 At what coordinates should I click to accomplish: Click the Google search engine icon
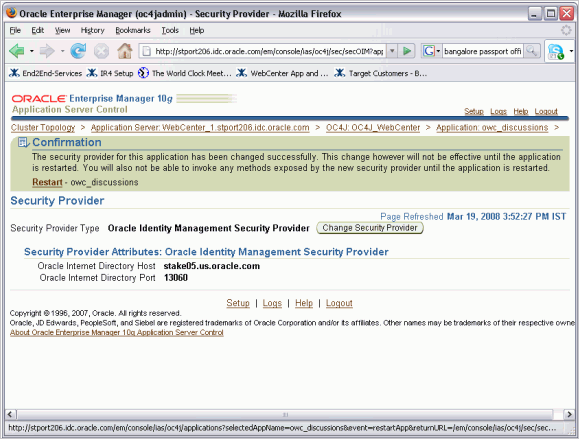pos(429,51)
